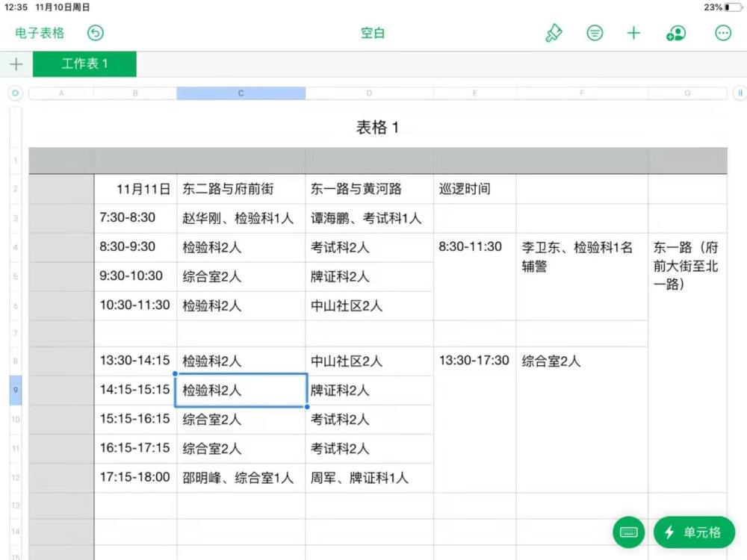747x560 pixels.
Task: Tap the add-column handle beside column G
Action: (740, 93)
